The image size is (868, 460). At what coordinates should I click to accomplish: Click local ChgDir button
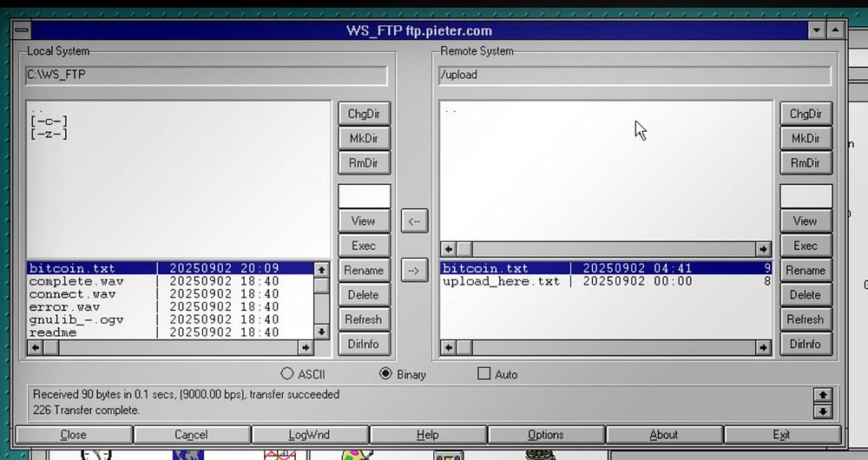tap(364, 114)
